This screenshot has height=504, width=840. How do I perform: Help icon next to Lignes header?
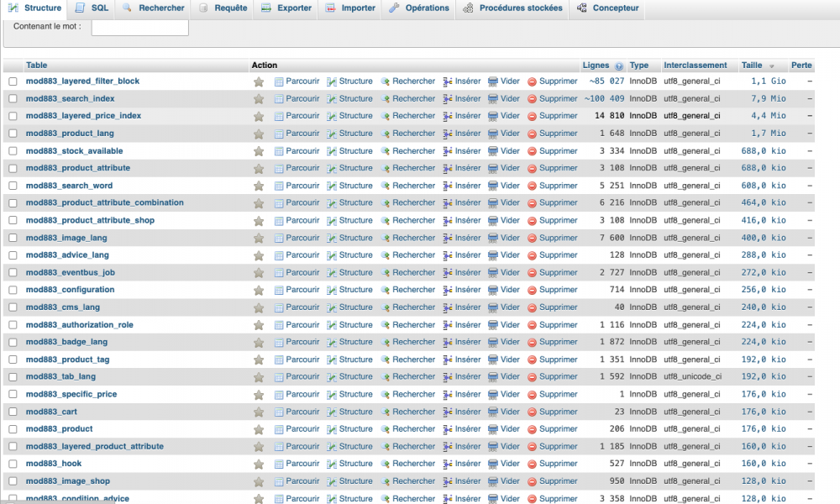(x=619, y=66)
